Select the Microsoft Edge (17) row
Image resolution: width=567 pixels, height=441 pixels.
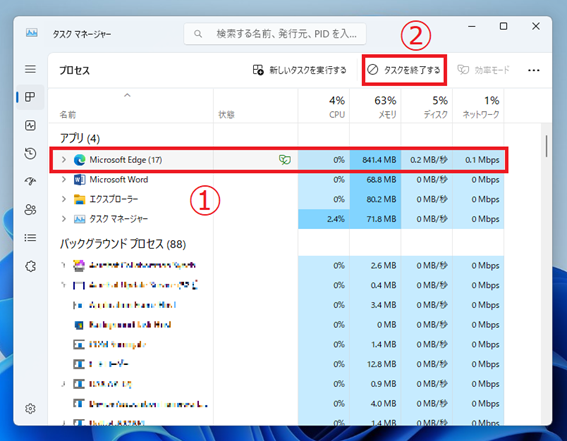tap(278, 160)
